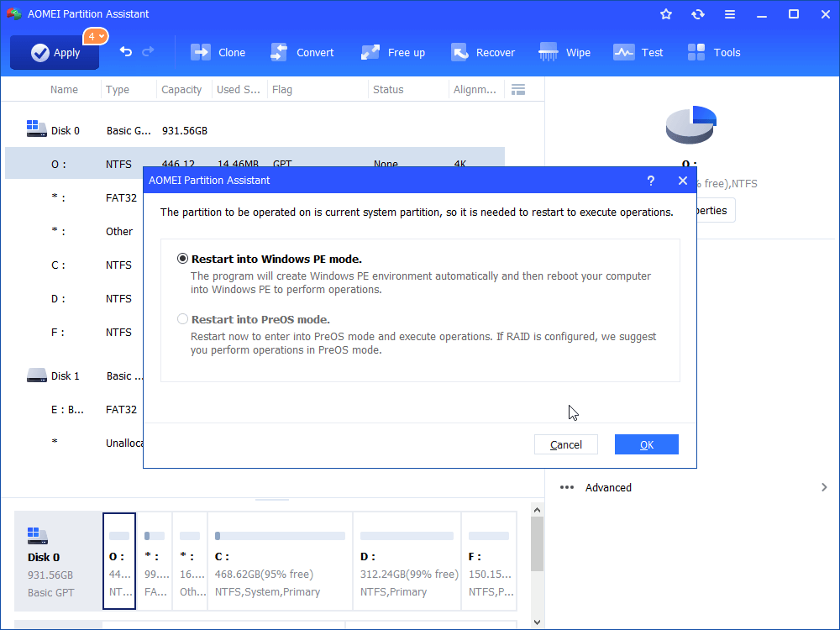This screenshot has width=840, height=630.
Task: Click the Apply button in toolbar
Action: coord(55,52)
